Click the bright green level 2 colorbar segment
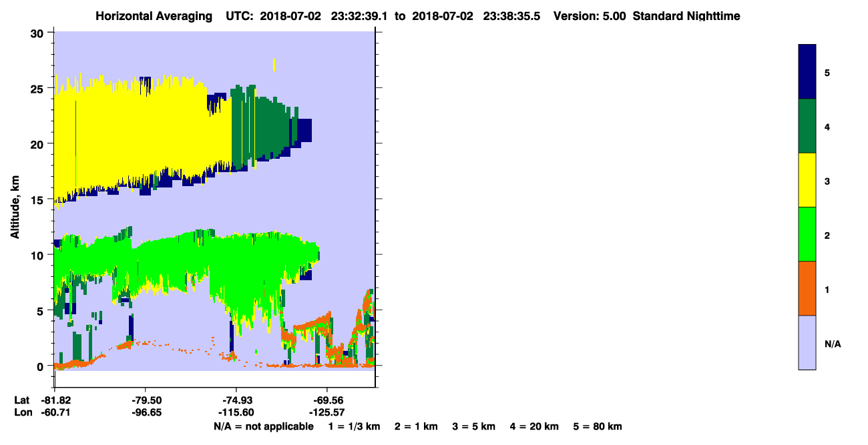Image resolution: width=868 pixels, height=445 pixels. coord(807,234)
